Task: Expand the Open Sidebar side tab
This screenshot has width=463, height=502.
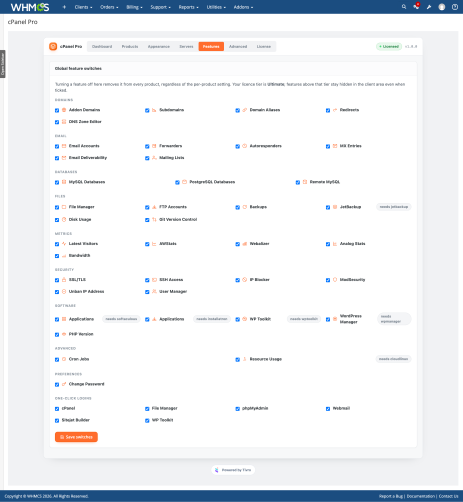Action: click(3, 64)
